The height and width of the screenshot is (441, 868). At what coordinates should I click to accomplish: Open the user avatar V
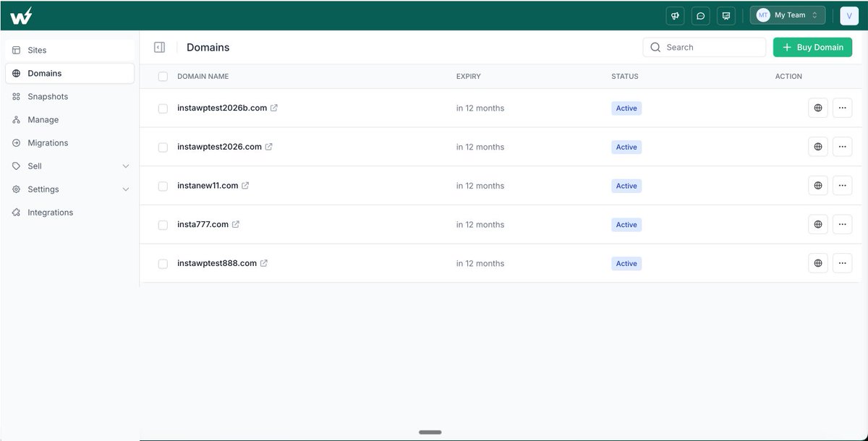click(849, 15)
